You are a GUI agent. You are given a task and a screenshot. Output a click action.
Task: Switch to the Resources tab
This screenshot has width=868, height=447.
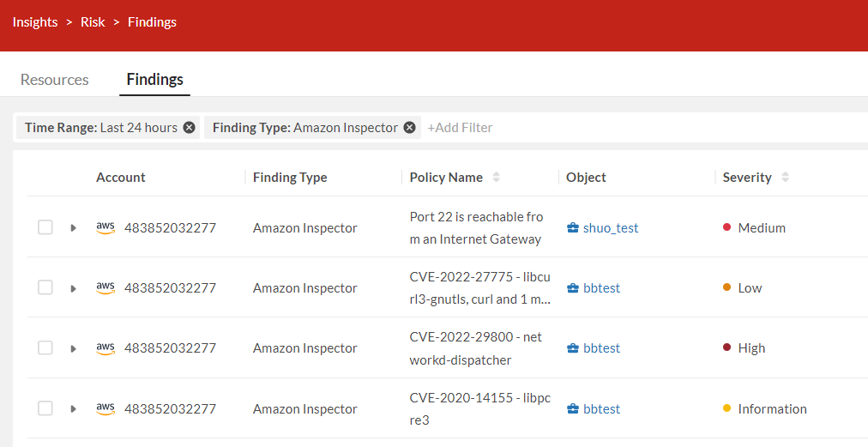click(55, 80)
